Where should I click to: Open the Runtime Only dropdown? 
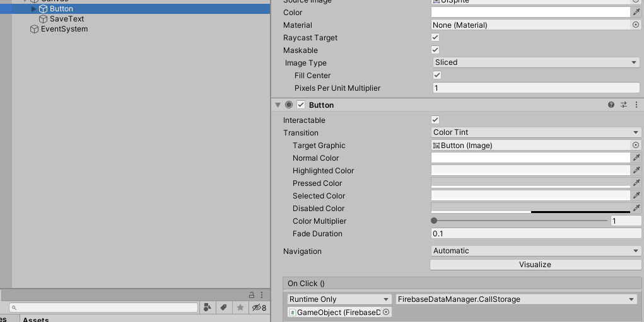[339, 299]
